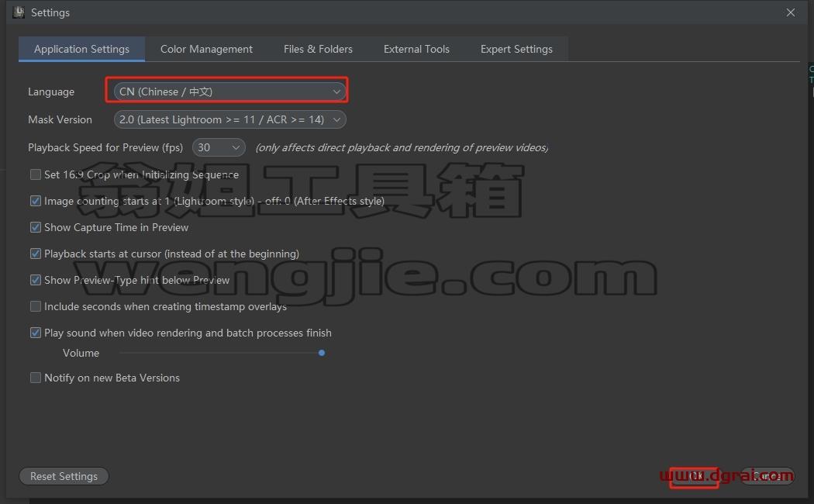Enable Notify on new Beta Versions
Viewport: 814px width, 504px height.
[x=36, y=378]
